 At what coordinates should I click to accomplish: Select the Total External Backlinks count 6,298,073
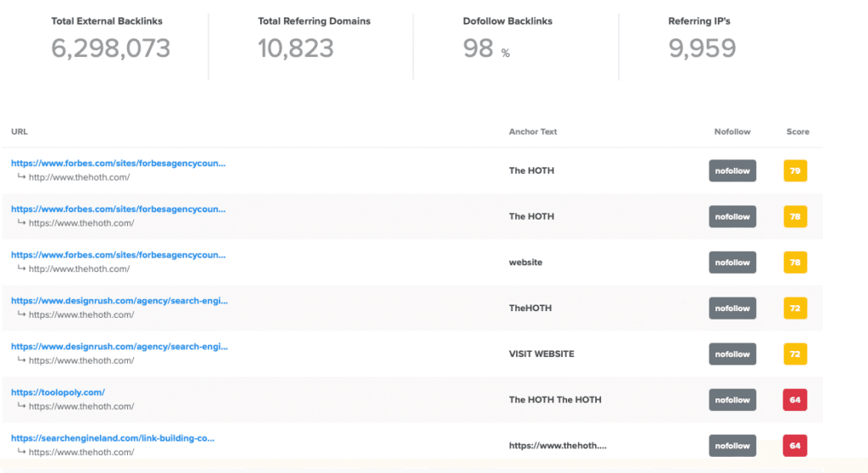pos(110,48)
